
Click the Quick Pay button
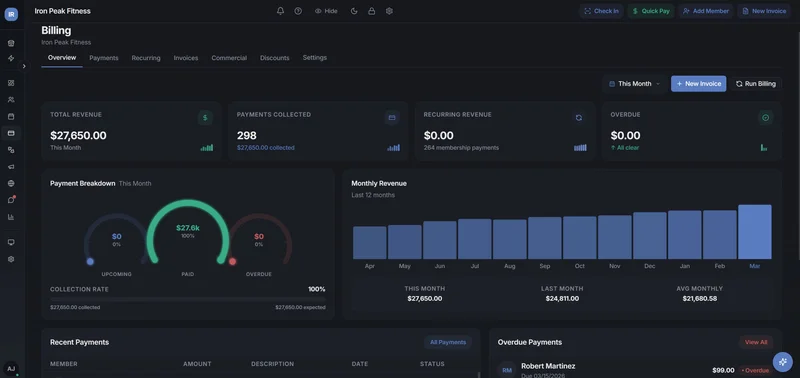pyautogui.click(x=651, y=11)
